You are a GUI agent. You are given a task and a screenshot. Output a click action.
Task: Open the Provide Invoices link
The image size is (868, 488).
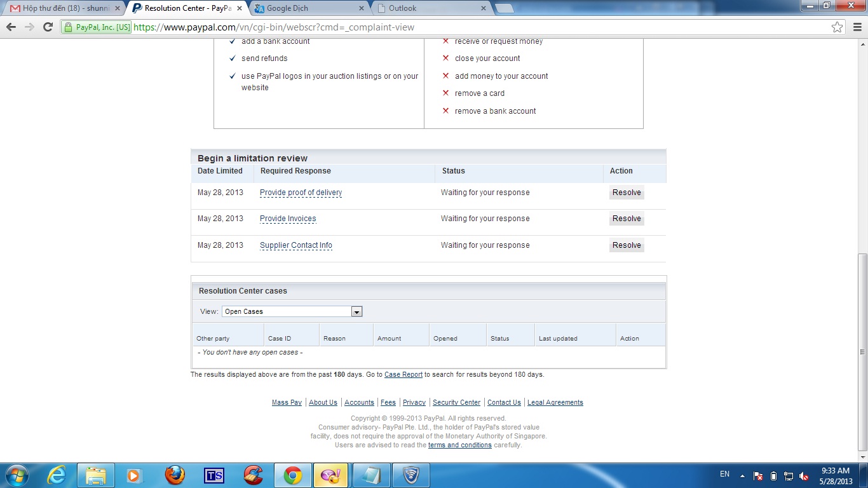(x=288, y=219)
